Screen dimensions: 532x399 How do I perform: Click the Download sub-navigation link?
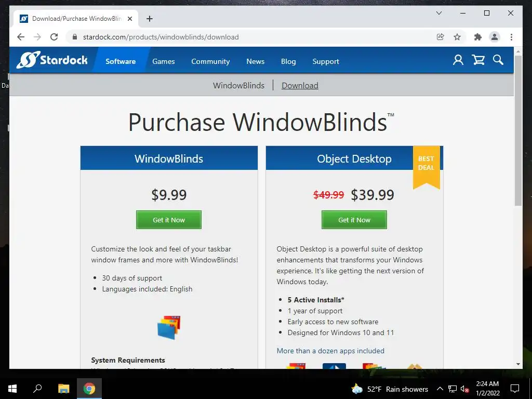[300, 86]
